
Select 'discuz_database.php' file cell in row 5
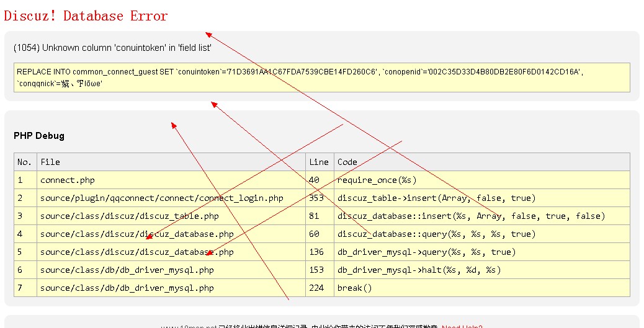171,252
